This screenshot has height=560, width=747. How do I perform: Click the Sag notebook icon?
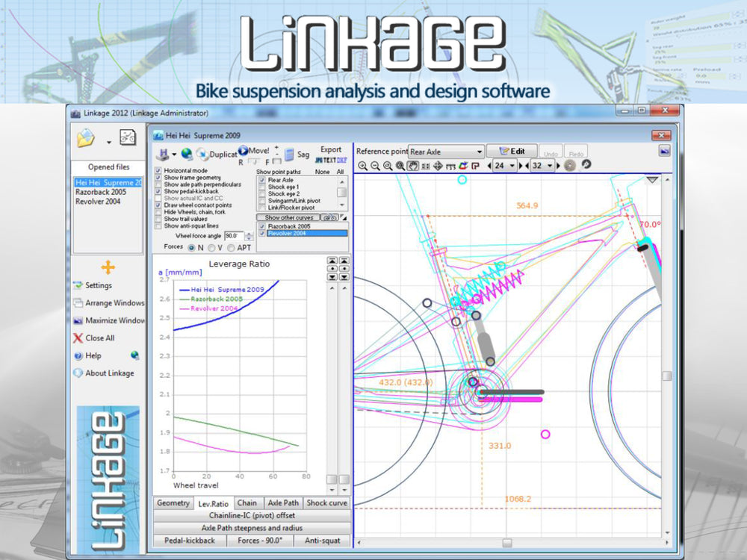coord(289,155)
